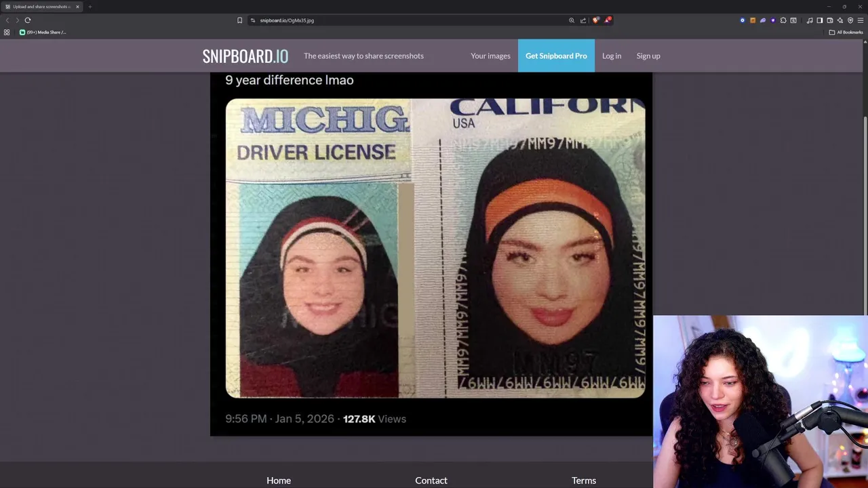Minimize the browser window
This screenshot has height=488, width=868.
click(x=829, y=7)
